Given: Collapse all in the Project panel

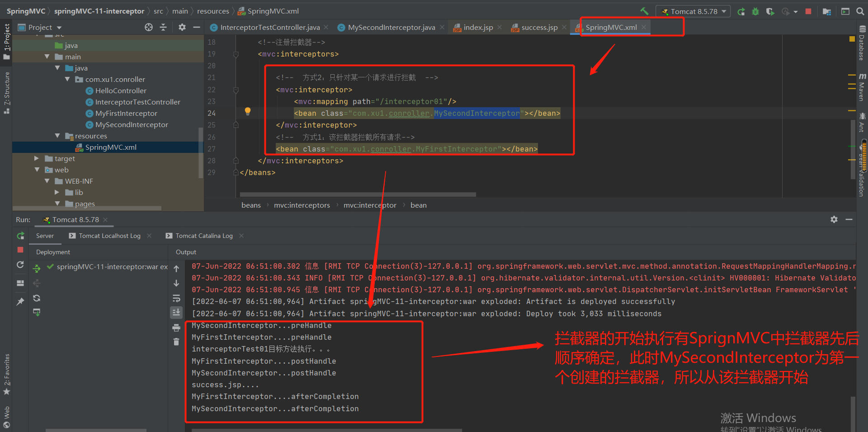Looking at the screenshot, I should (163, 27).
